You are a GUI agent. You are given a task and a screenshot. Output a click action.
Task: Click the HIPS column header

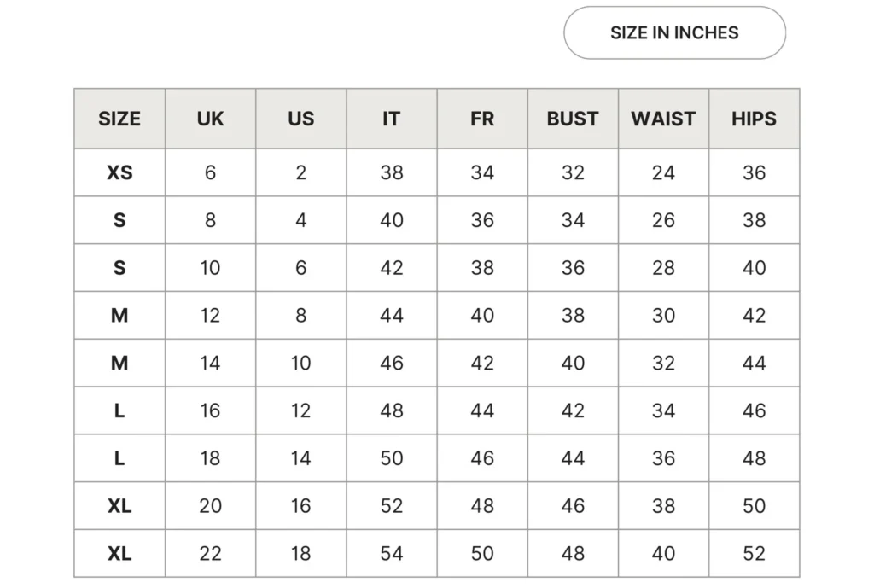(754, 119)
